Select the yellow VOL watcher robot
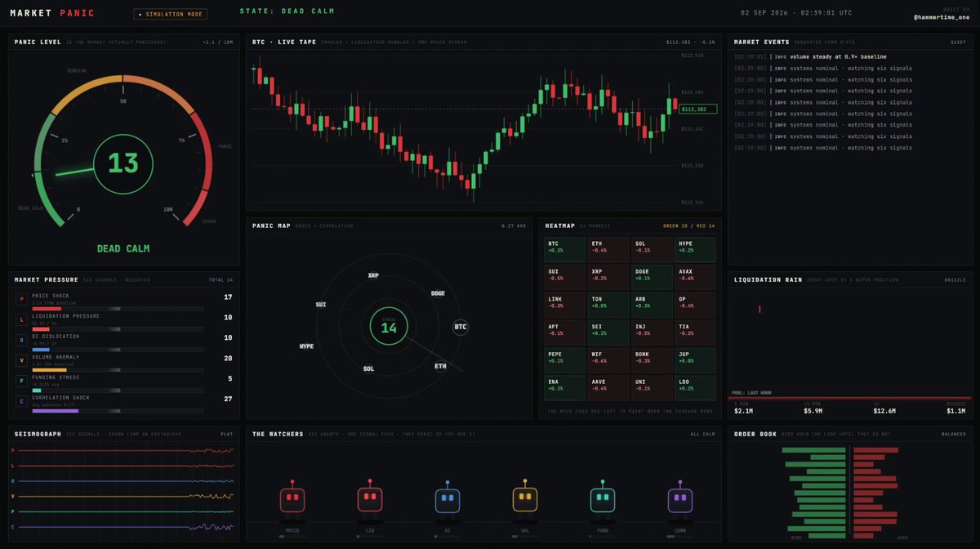Screen dimensions: 980x549 525,499
